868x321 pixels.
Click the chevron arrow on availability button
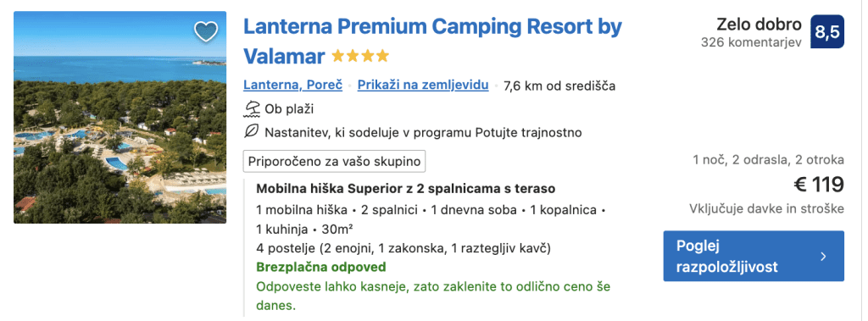click(x=823, y=257)
